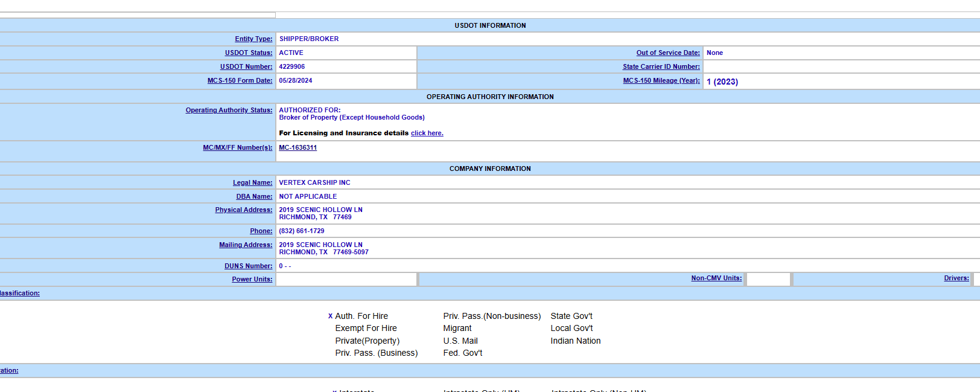Open the USDOT Status label link

[x=249, y=53]
